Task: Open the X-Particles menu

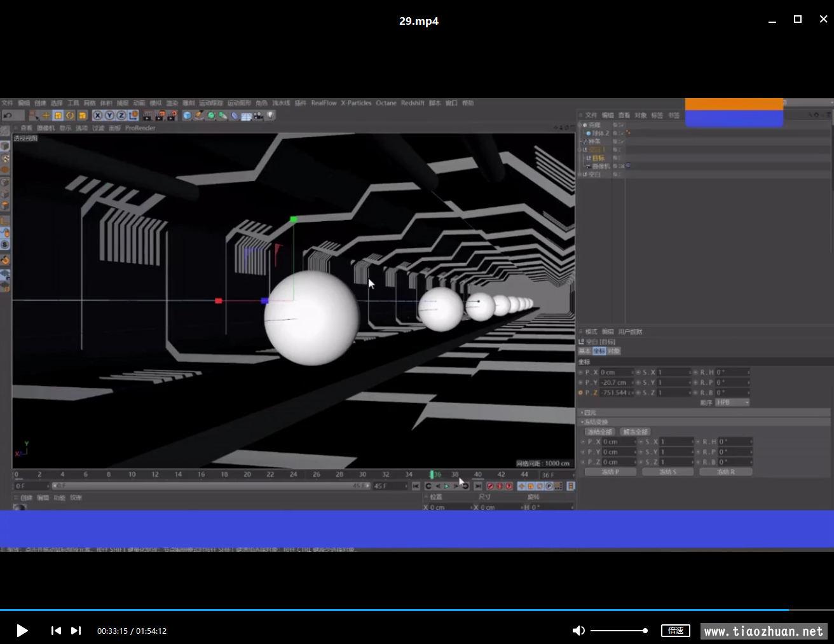Action: pos(356,103)
